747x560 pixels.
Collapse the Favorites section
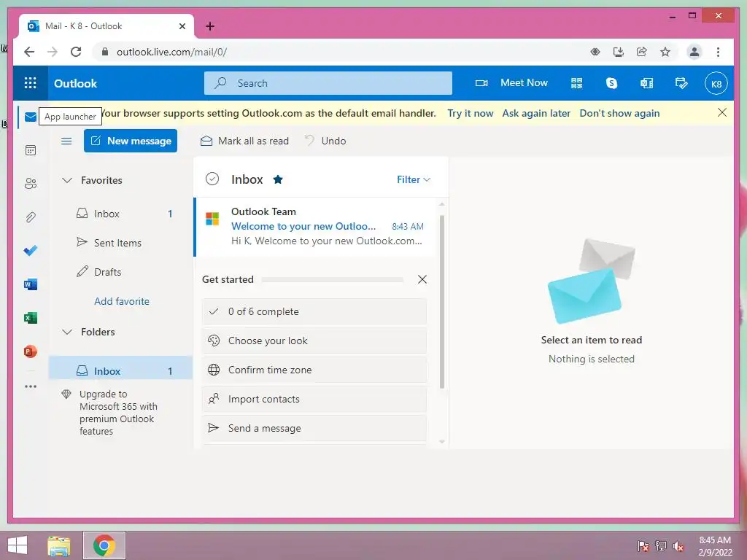pyautogui.click(x=67, y=181)
